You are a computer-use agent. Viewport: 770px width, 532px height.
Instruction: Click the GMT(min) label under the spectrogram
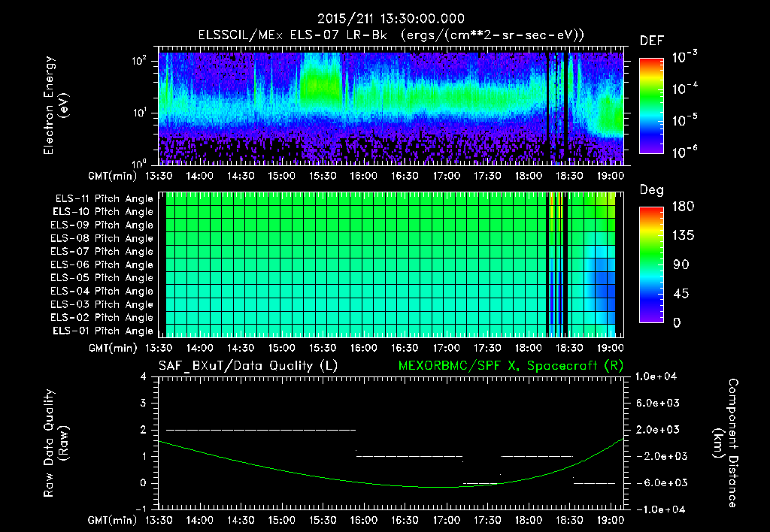pyautogui.click(x=113, y=176)
